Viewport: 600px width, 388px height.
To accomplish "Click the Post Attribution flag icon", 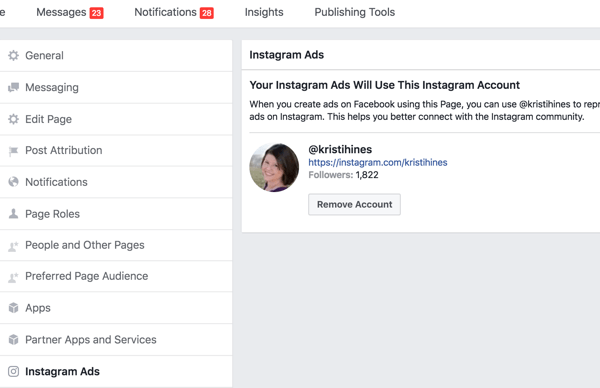I will (13, 151).
